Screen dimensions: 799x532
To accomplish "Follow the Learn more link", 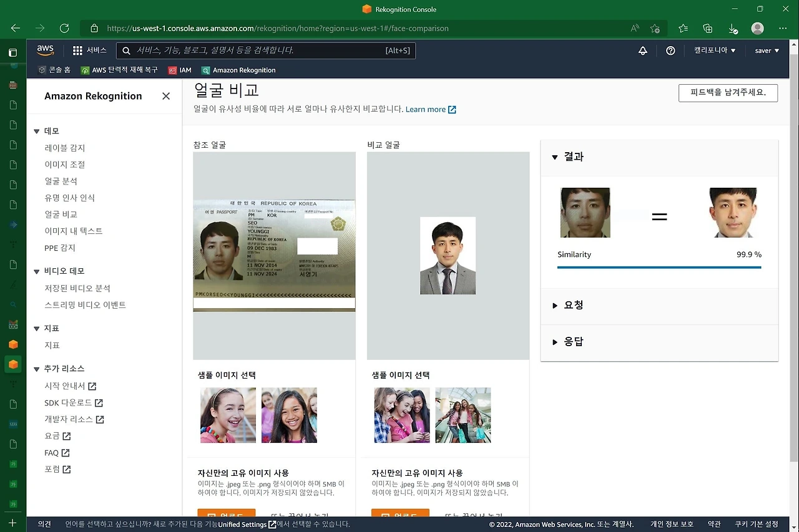I will click(431, 109).
